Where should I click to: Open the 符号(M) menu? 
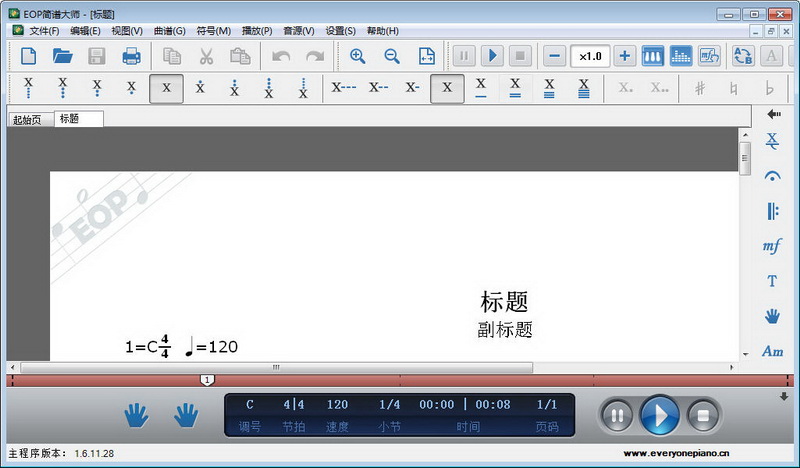(x=214, y=31)
